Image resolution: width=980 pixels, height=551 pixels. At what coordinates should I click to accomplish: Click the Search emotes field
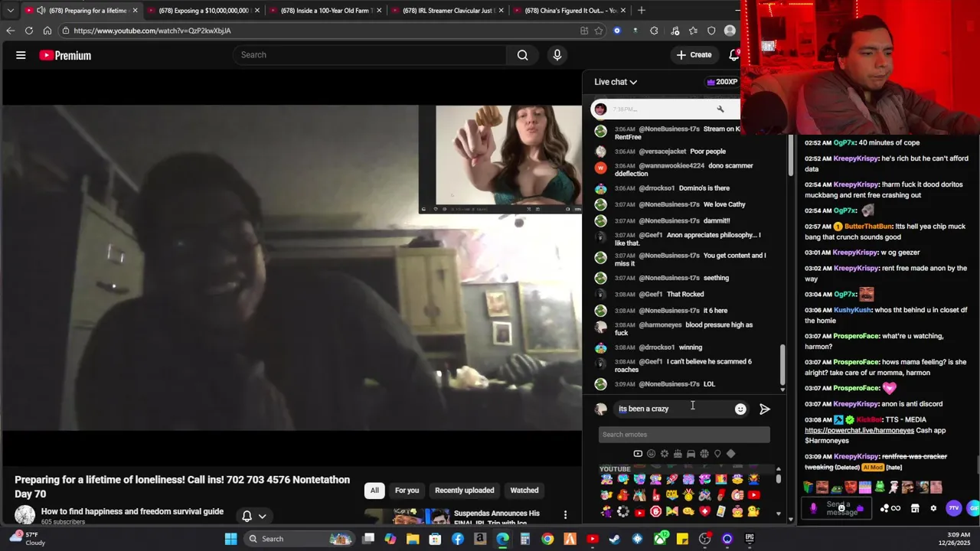pos(684,435)
